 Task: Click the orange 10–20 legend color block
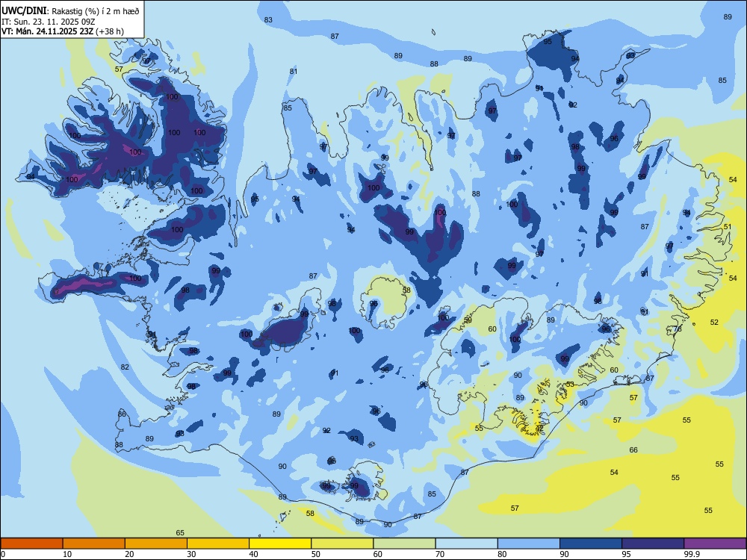pos(94,544)
